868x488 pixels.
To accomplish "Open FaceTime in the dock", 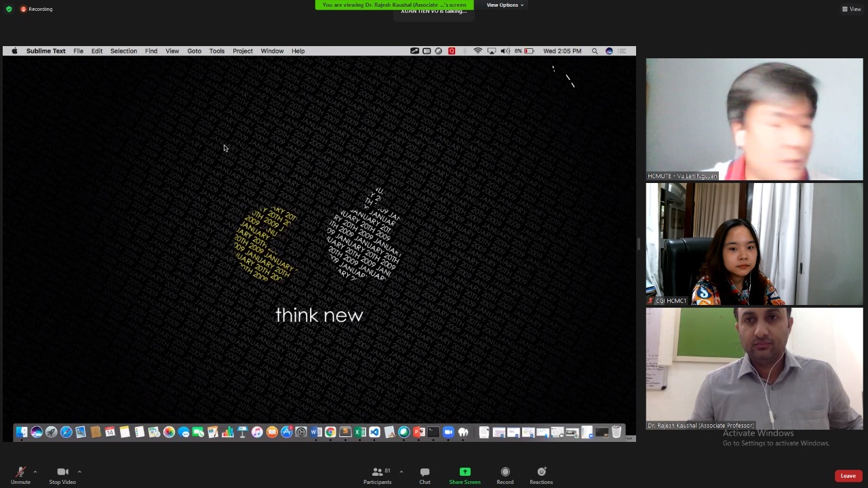I will coord(198,432).
